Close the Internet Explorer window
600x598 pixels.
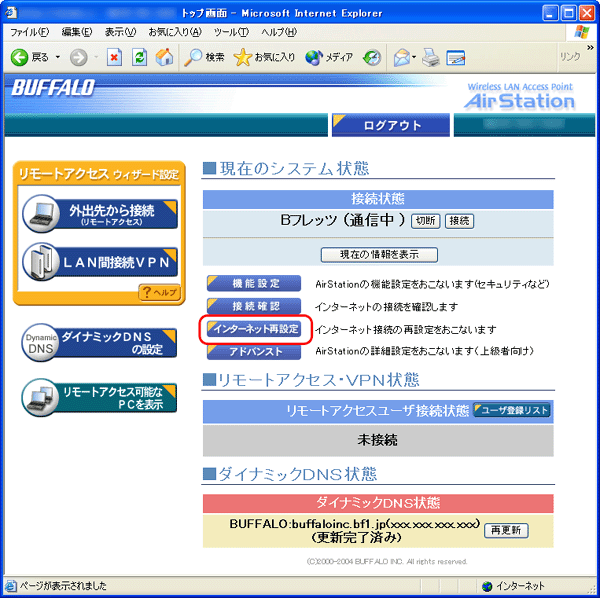click(587, 13)
